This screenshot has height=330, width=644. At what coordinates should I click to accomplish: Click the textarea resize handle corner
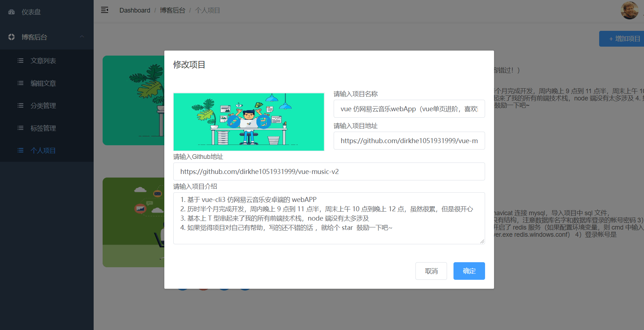click(x=482, y=241)
